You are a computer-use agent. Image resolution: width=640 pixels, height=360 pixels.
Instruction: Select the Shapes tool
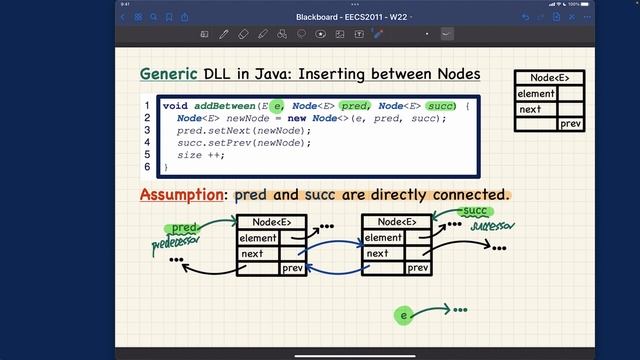pyautogui.click(x=282, y=34)
